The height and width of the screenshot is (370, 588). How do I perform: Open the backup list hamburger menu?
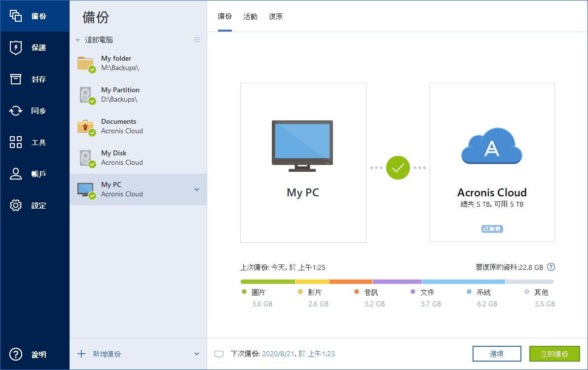click(x=197, y=40)
